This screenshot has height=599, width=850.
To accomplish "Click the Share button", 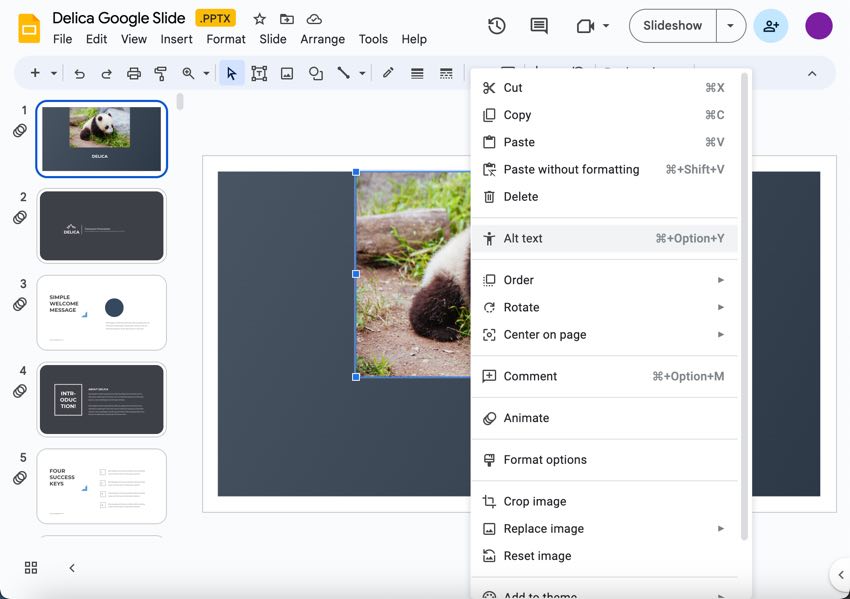I will (770, 26).
